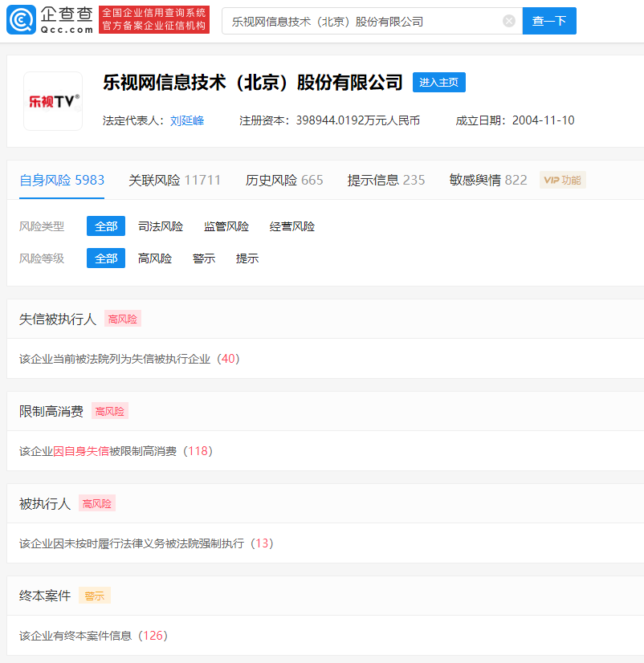This screenshot has height=663, width=644.
Task: Open legal representative 刘延峰 link
Action: point(185,120)
